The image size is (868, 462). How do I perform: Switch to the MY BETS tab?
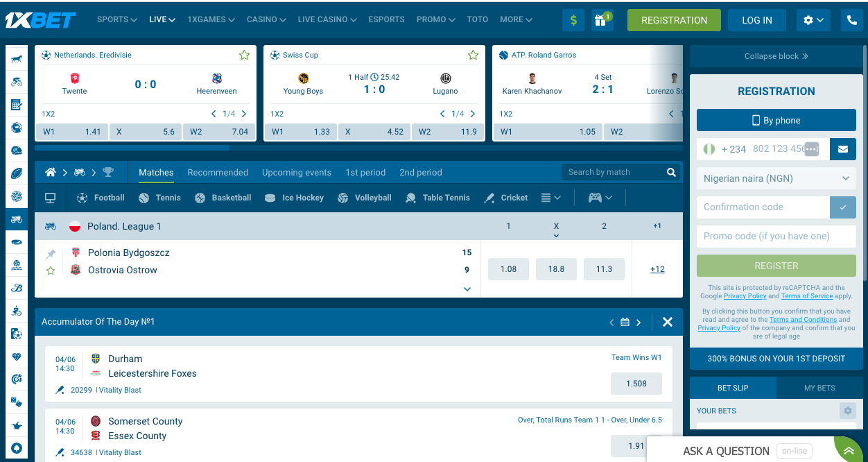[819, 388]
